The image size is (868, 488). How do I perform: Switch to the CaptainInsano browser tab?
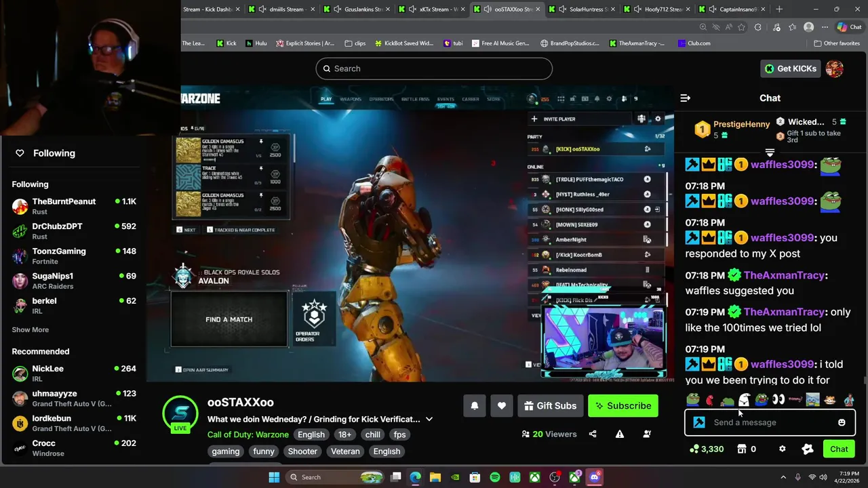pyautogui.click(x=732, y=9)
